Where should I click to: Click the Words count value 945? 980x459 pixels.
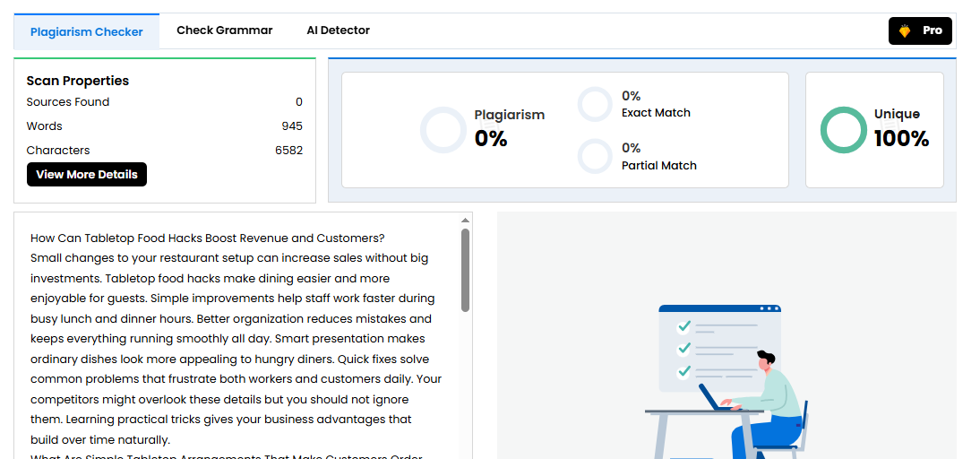[291, 126]
